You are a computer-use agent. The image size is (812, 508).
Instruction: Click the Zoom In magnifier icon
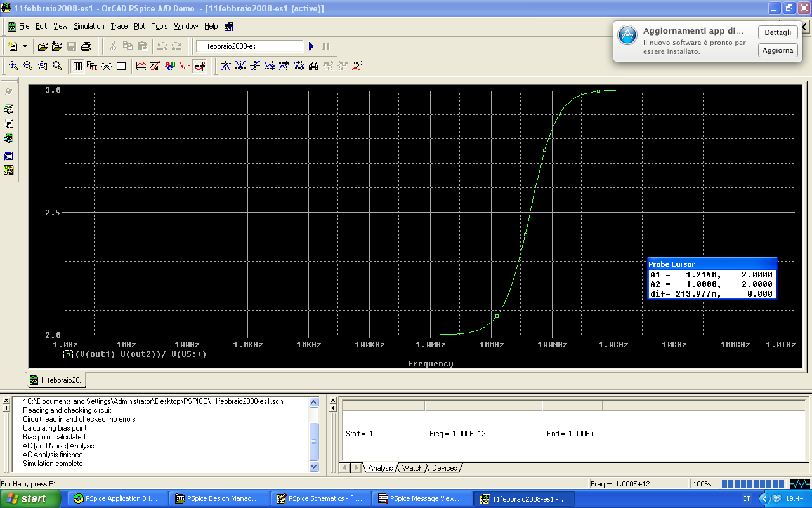point(13,65)
